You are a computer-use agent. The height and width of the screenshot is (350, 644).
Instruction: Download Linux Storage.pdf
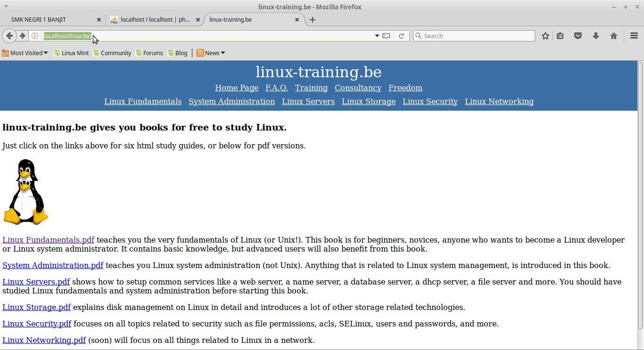(x=36, y=307)
